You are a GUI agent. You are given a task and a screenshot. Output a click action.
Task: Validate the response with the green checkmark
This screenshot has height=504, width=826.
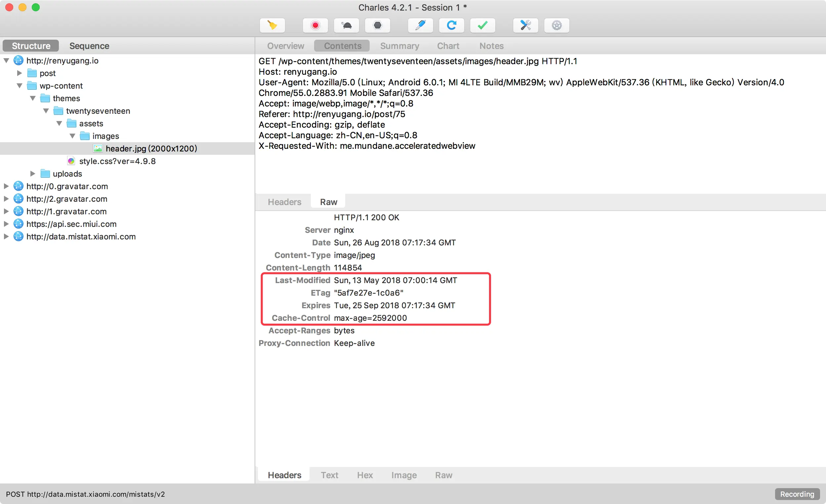(x=483, y=25)
